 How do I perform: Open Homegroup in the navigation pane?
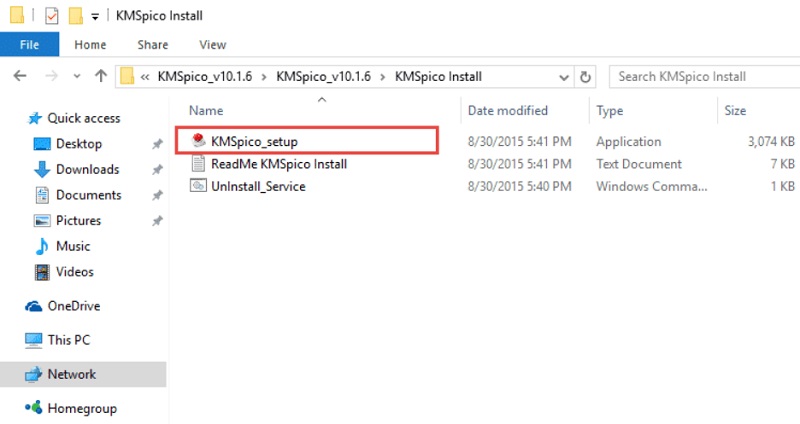click(x=82, y=408)
